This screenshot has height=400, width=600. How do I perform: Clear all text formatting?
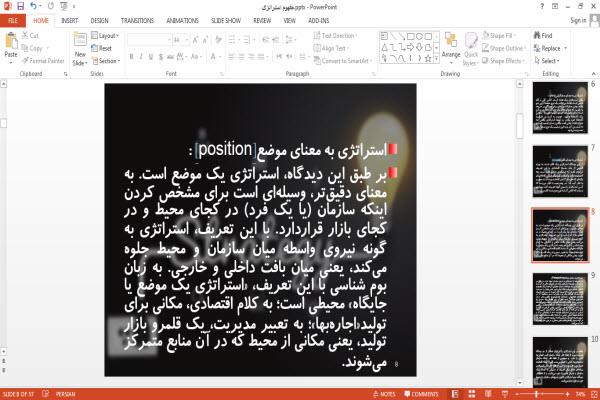[x=218, y=40]
